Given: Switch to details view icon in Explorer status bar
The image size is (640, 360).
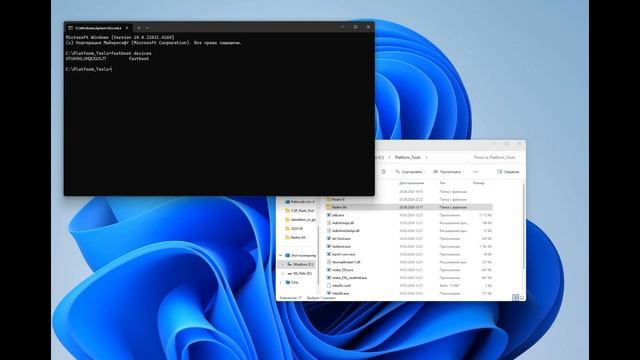Looking at the screenshot, I should pos(516,298).
